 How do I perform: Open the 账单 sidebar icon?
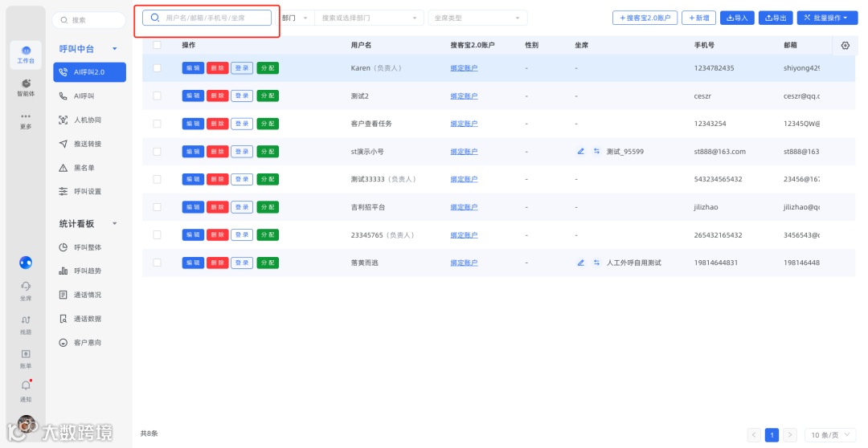pyautogui.click(x=26, y=358)
